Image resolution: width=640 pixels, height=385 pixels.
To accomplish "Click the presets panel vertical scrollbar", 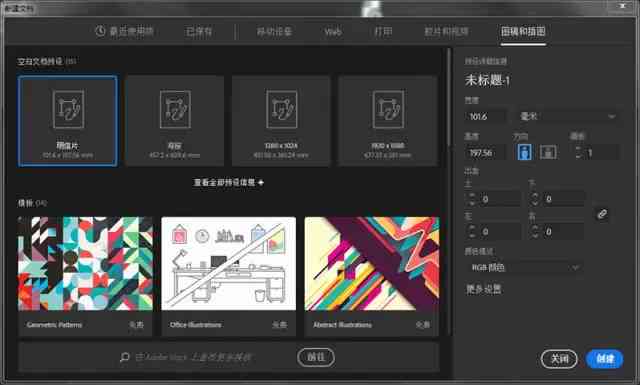I will [x=449, y=98].
